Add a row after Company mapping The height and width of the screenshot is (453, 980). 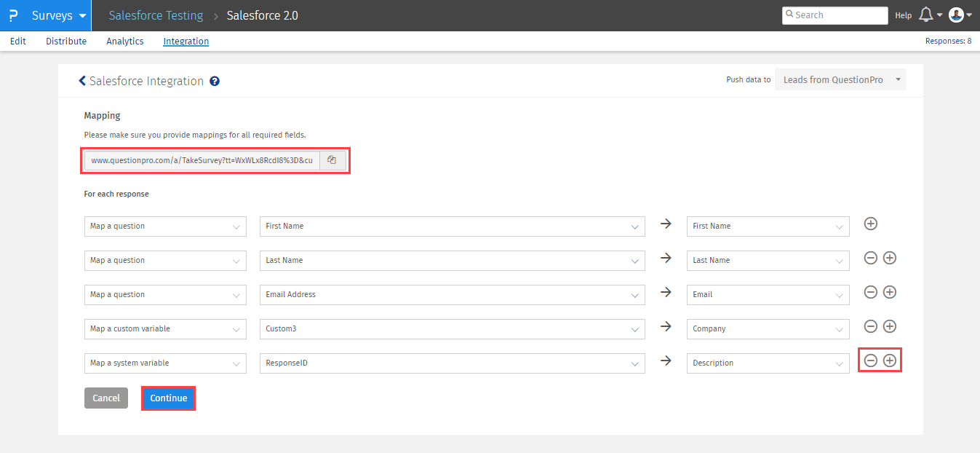click(889, 326)
